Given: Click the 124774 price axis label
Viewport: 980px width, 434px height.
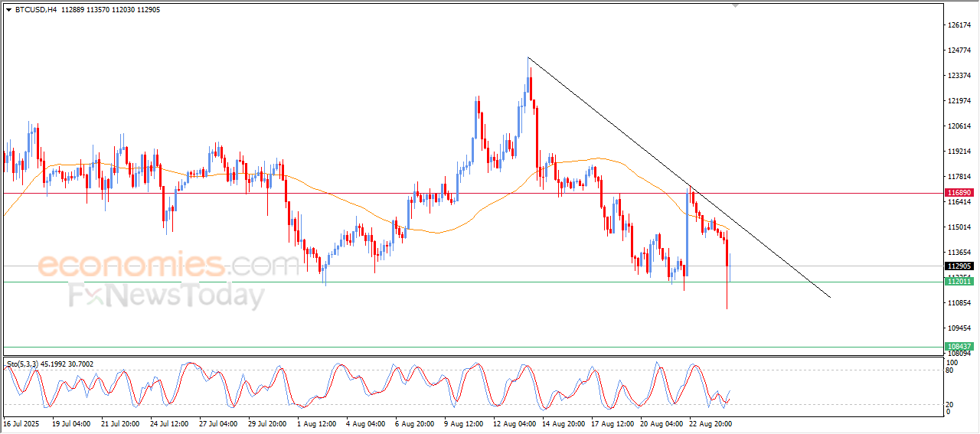Looking at the screenshot, I should [x=959, y=51].
